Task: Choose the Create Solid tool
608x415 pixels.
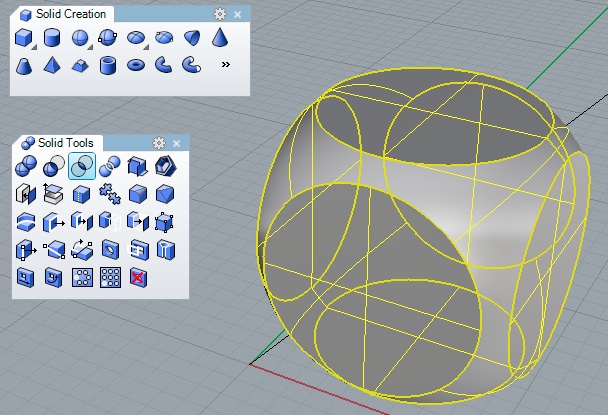Action: coord(138,166)
